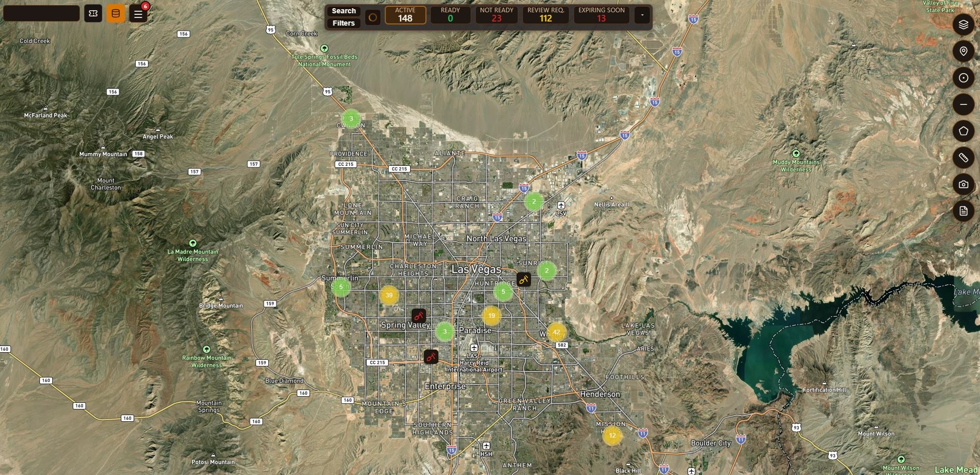Screen dimensions: 980x475
Task: Click Rainbow Mountain Wilderness label
Action: tap(207, 361)
